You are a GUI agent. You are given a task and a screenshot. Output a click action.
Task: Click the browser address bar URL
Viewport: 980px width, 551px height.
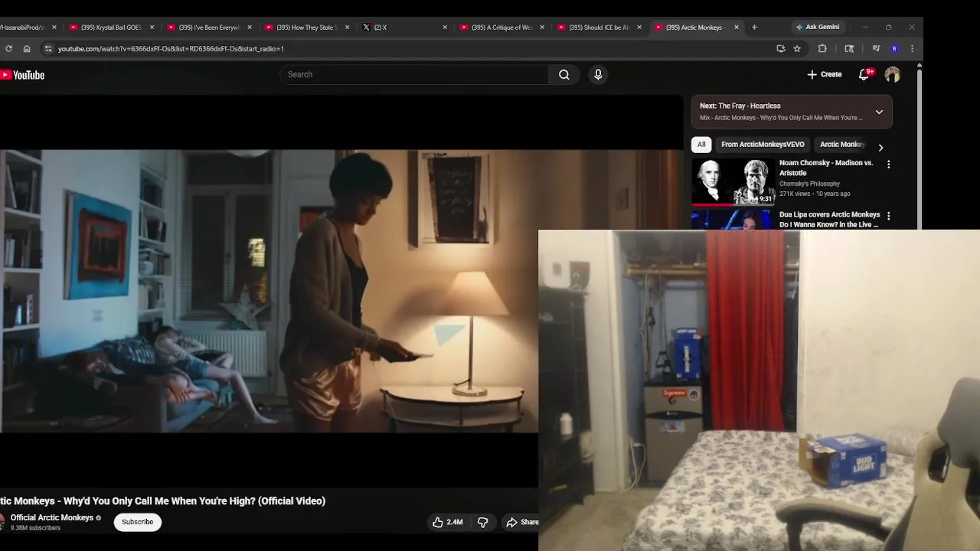coord(171,48)
